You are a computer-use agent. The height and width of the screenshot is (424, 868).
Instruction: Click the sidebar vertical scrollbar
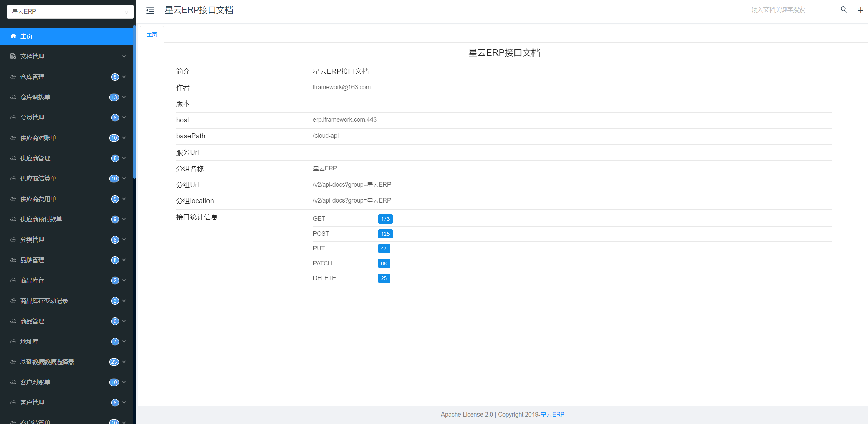[134, 102]
